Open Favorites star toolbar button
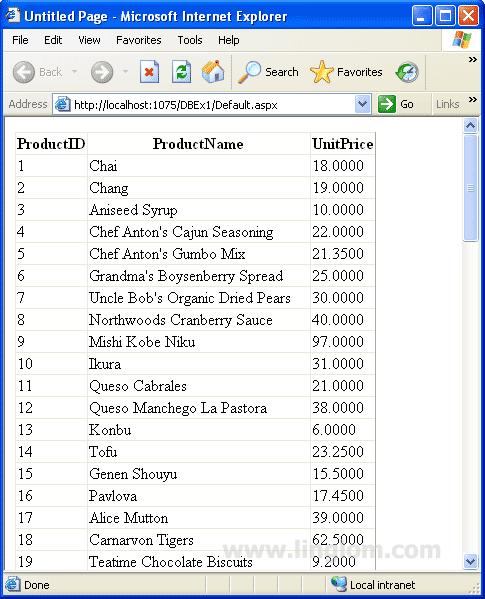Screen dimensions: 485x599 [346, 72]
